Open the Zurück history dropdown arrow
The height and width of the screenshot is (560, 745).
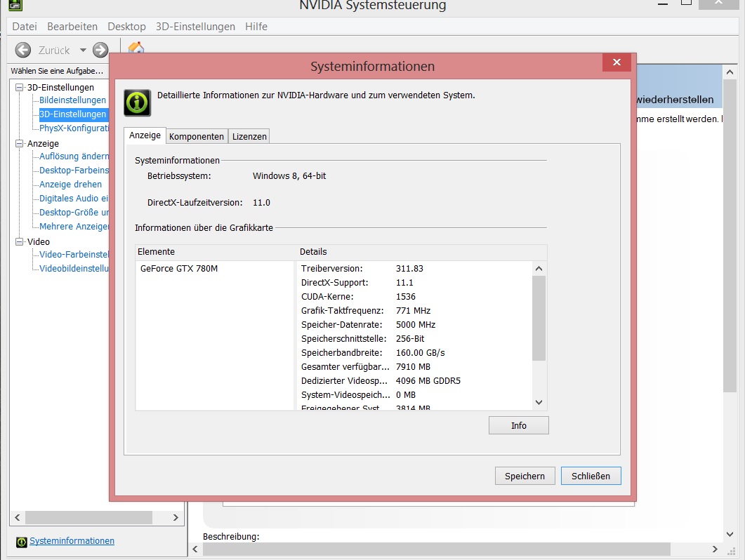83,50
